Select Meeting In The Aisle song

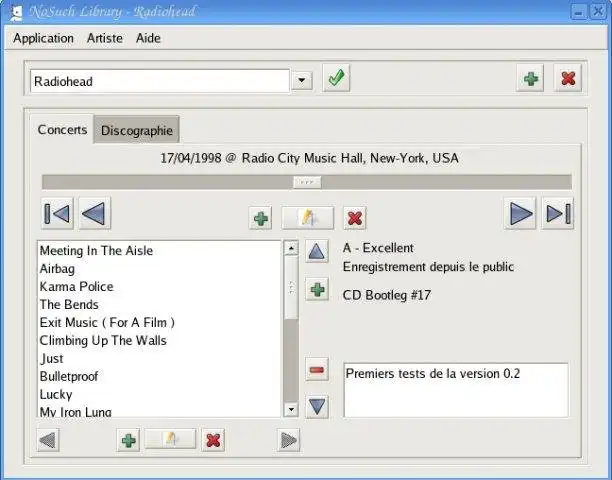pos(159,251)
